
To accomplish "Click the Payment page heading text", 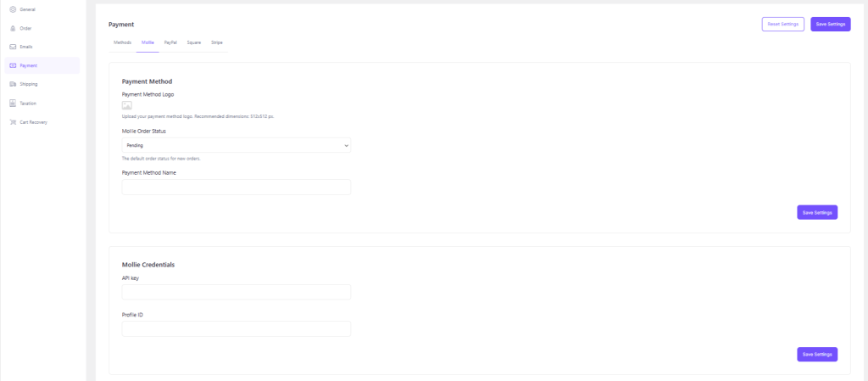I will point(121,25).
